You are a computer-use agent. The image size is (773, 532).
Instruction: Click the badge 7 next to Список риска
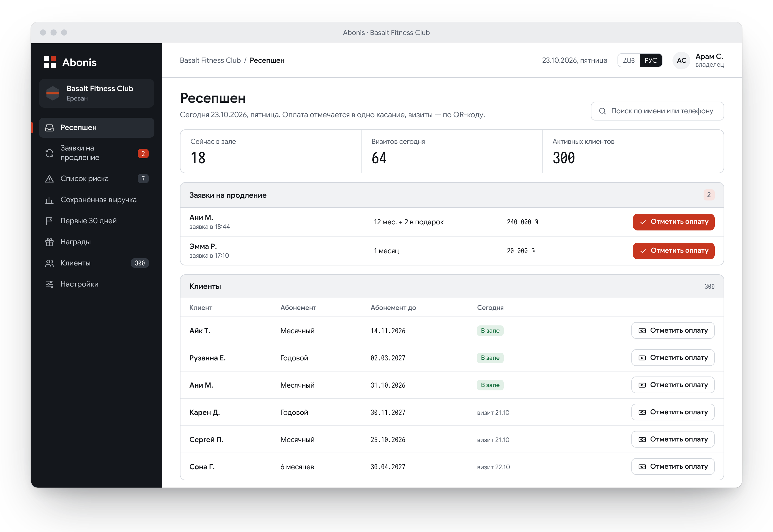point(143,179)
